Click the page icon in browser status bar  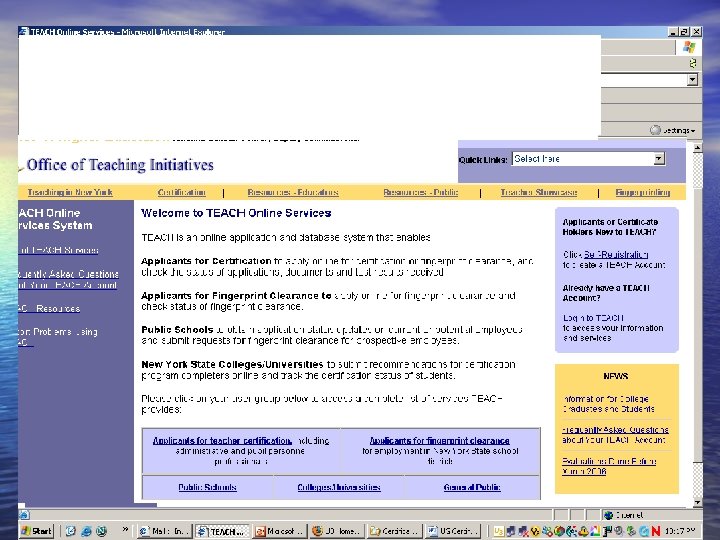tap(24, 515)
